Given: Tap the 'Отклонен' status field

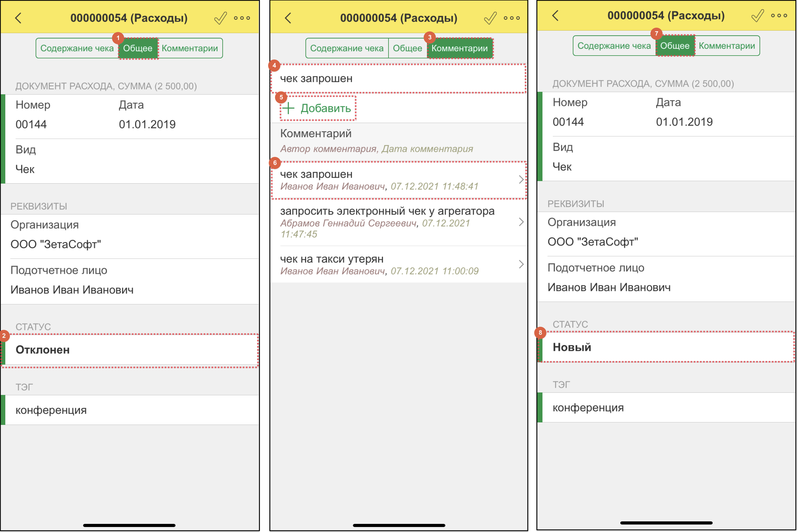Looking at the screenshot, I should click(130, 350).
